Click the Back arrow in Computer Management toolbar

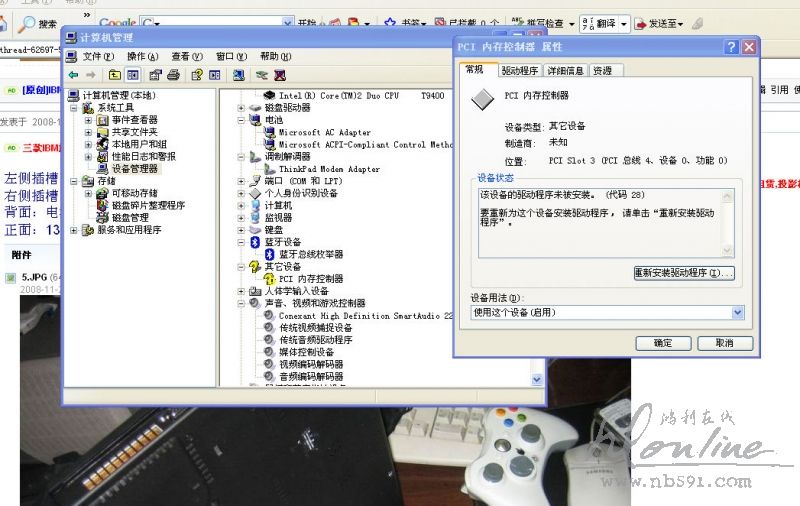[x=73, y=75]
